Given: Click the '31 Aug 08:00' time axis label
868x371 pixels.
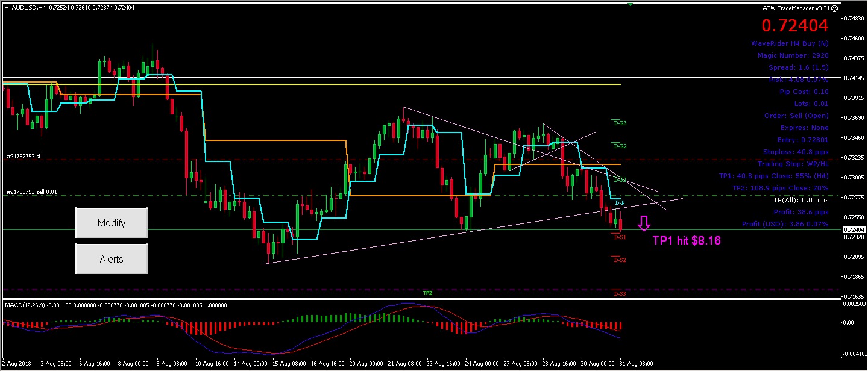Looking at the screenshot, I should (637, 364).
